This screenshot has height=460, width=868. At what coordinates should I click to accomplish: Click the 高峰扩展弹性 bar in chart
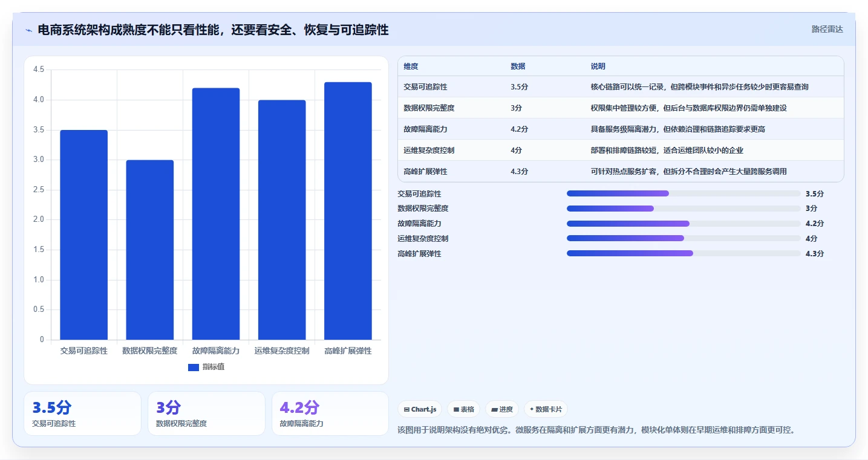348,211
